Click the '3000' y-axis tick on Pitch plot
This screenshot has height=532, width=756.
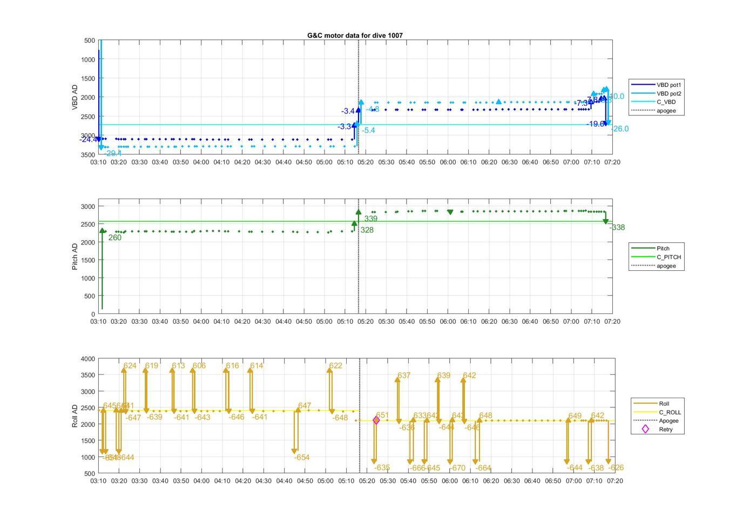(88, 207)
